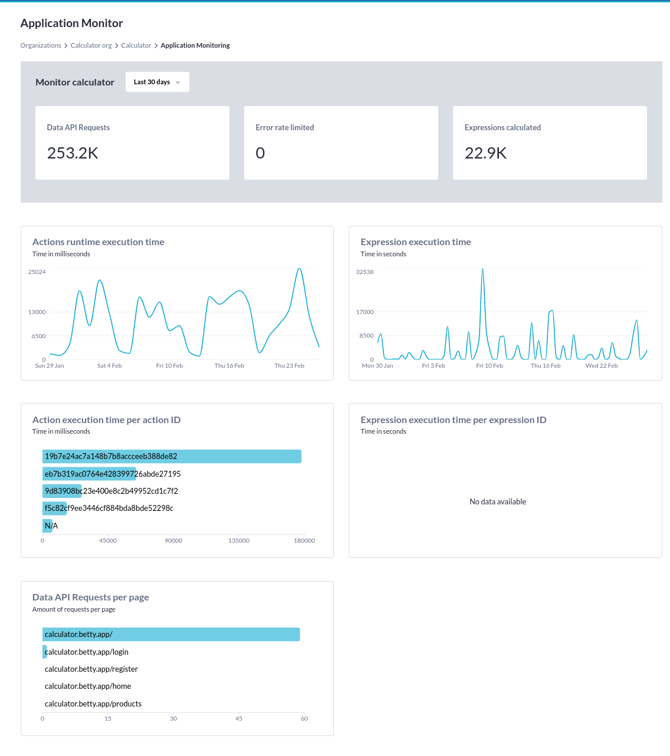Open the Last 30 days dropdown

point(157,82)
